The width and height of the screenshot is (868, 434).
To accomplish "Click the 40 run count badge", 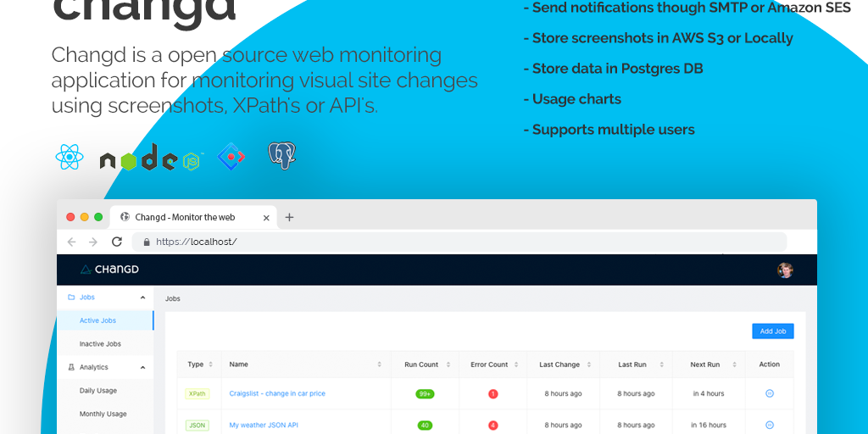I will click(425, 426).
